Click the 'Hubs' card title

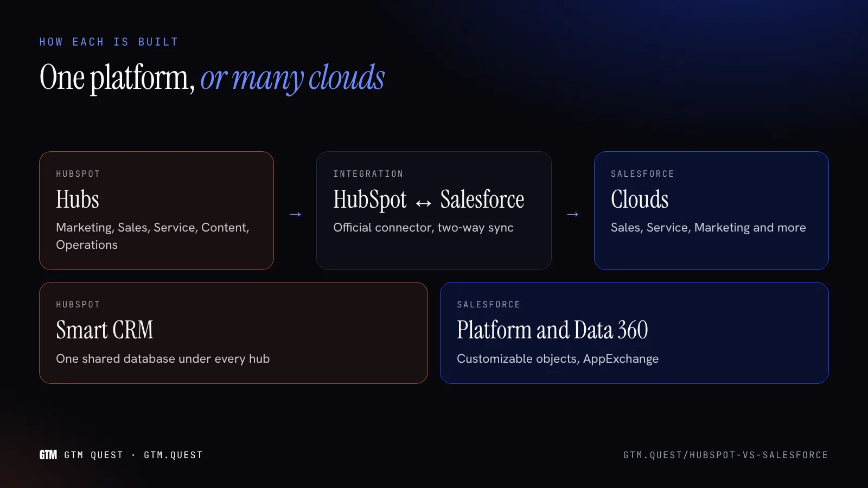78,199
